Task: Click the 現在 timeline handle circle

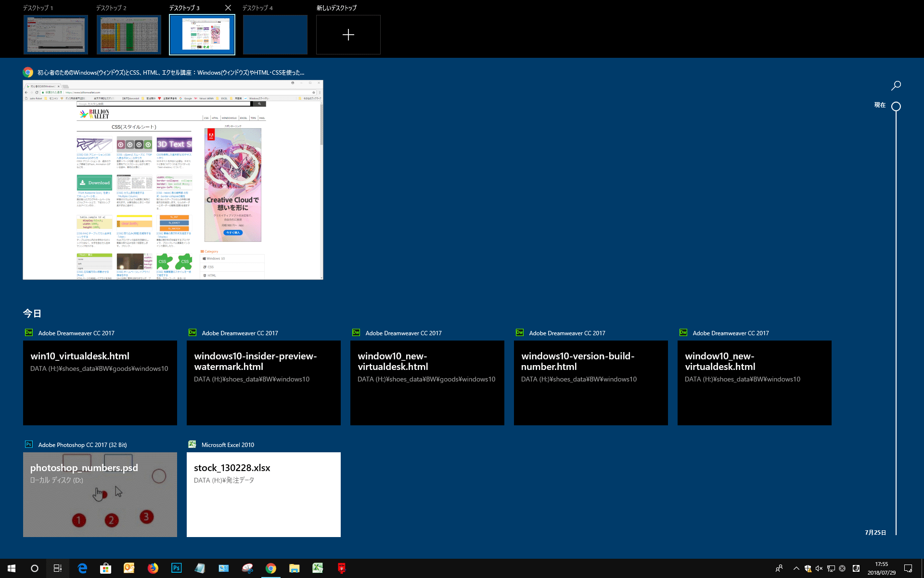Action: tap(896, 106)
